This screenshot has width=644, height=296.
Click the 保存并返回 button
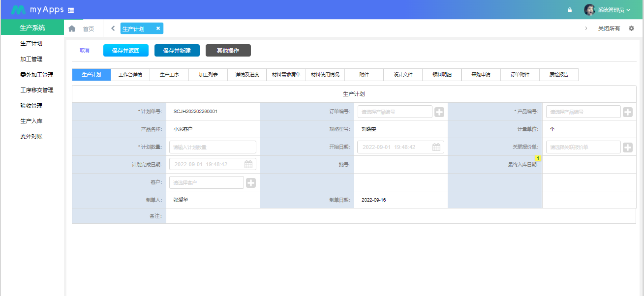124,50
